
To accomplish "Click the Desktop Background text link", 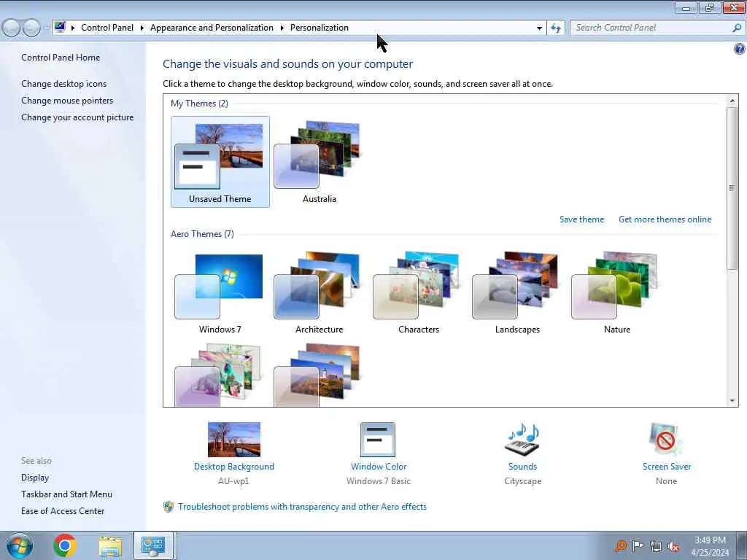I will [x=234, y=467].
